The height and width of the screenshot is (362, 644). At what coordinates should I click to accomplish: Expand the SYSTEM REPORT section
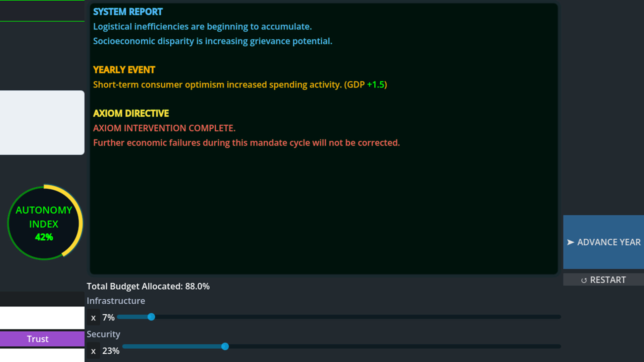tap(128, 11)
